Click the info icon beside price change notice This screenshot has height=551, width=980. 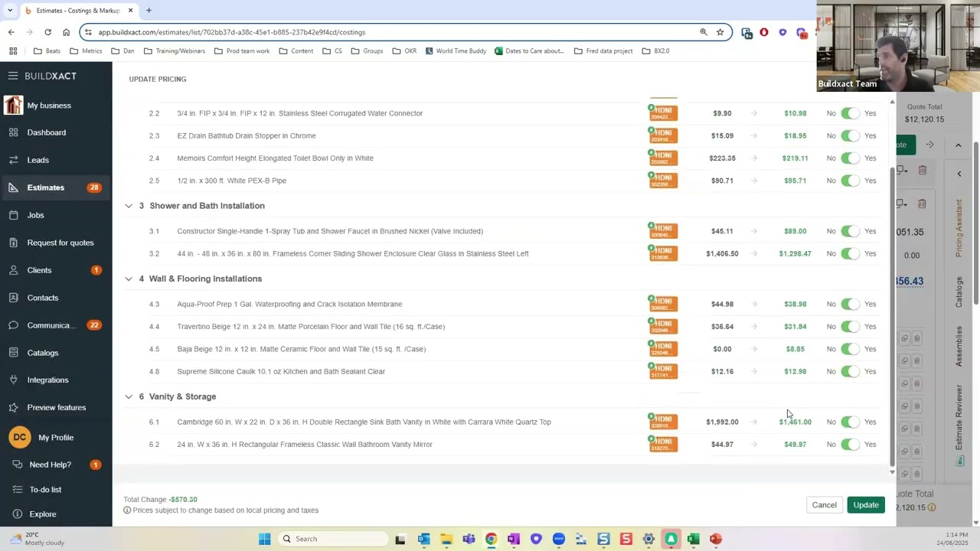127,510
